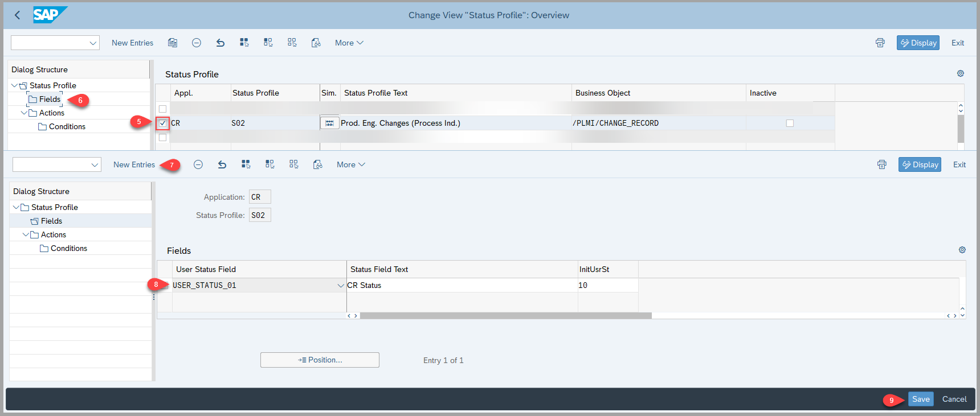Select the empty row checkbox above CR

163,109
